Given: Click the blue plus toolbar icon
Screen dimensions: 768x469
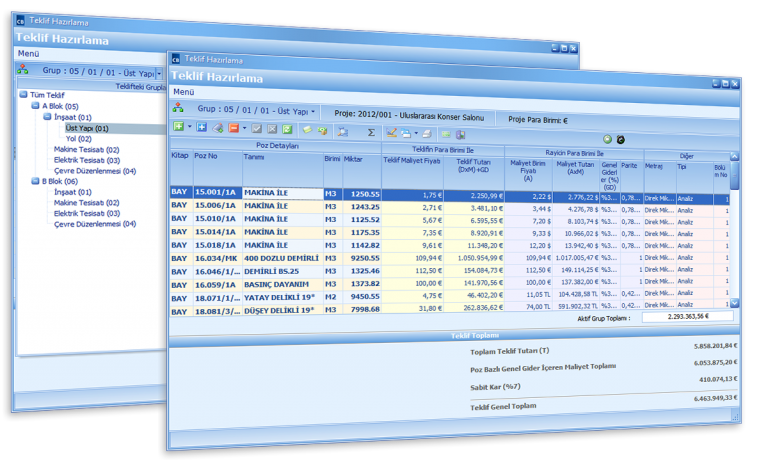Looking at the screenshot, I should point(201,128).
